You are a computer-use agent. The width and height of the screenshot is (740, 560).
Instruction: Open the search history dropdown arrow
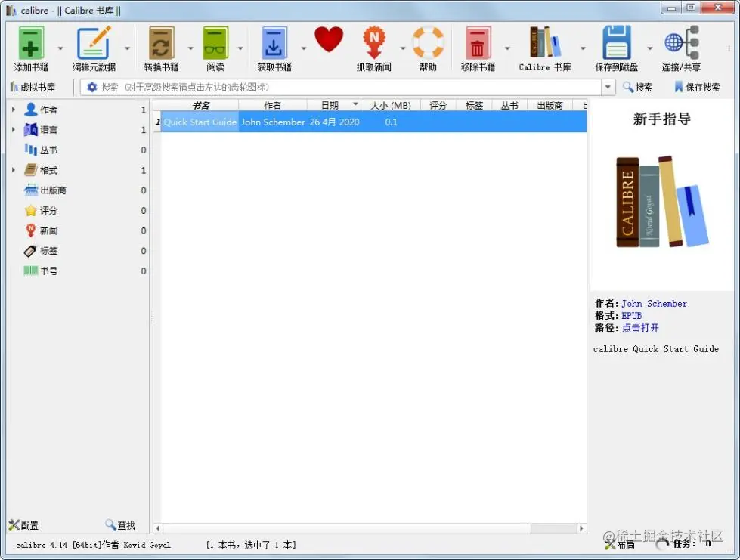(608, 87)
